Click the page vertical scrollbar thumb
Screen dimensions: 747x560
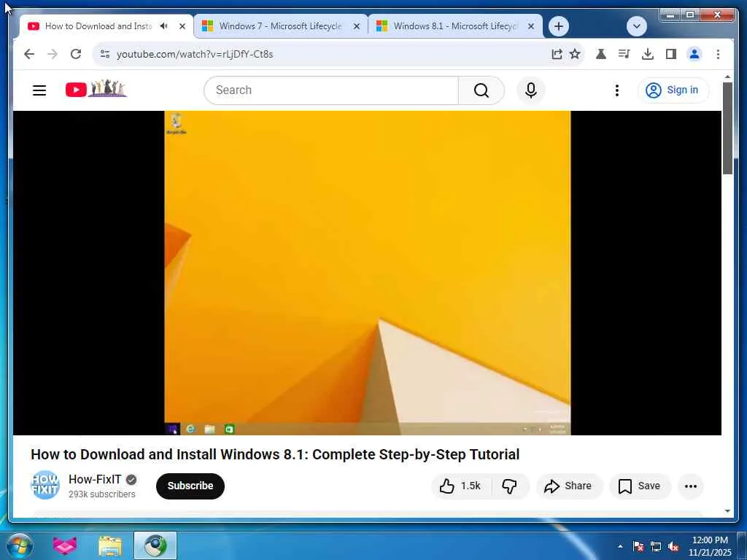[x=727, y=128]
